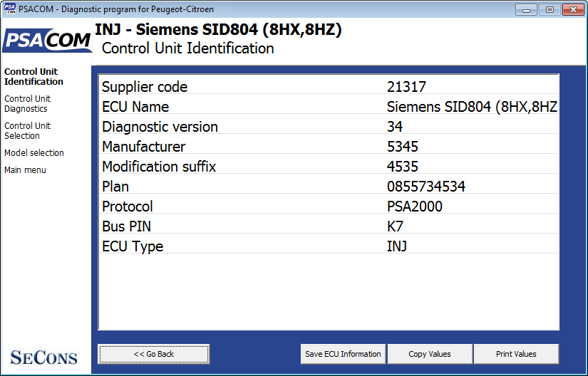
Task: Minimize the PSACOM window
Action: (x=526, y=10)
